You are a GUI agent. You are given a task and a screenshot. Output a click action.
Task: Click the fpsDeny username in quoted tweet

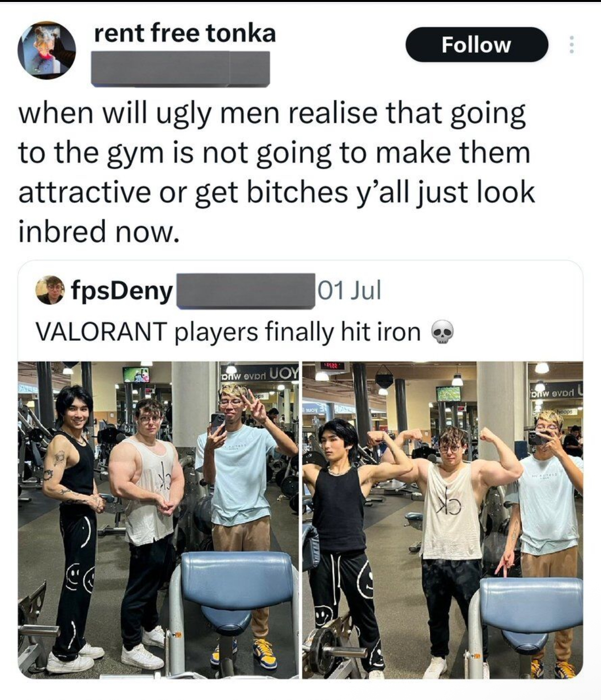click(122, 290)
